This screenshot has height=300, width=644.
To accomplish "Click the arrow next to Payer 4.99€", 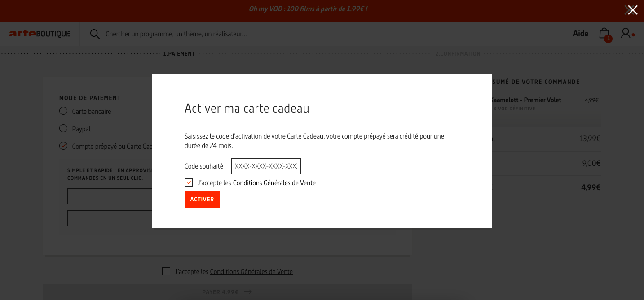I will point(248,292).
